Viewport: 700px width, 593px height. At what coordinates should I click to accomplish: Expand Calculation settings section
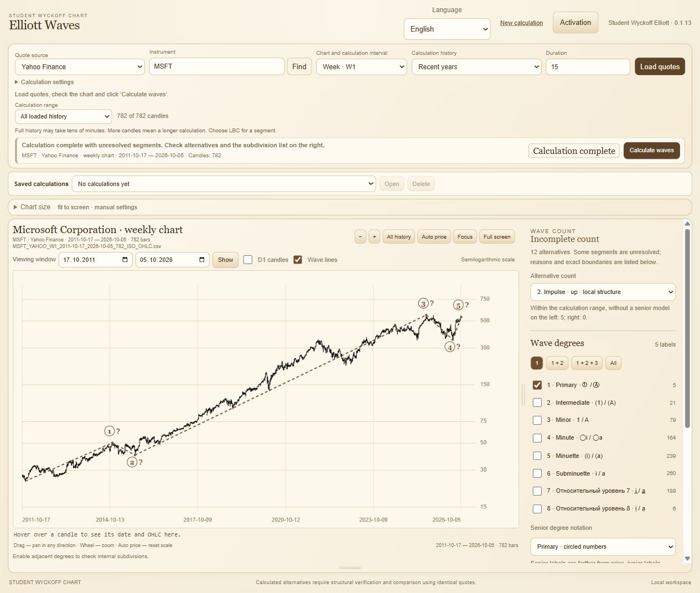[x=44, y=82]
